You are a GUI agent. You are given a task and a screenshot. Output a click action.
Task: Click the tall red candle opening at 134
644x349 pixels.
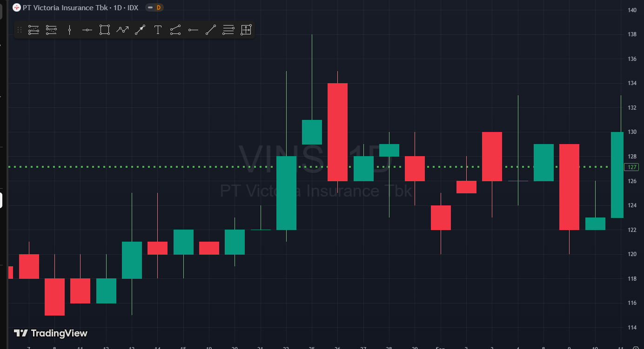point(337,132)
